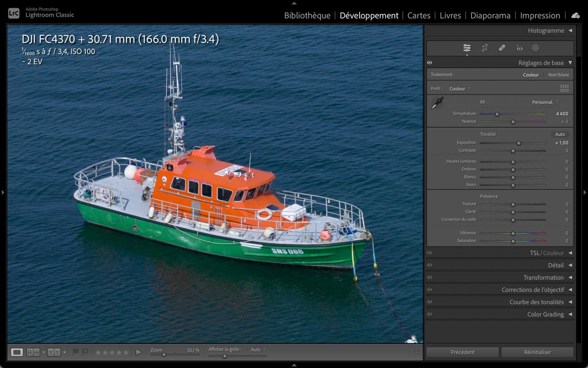
Task: Expand the Courbe des tonalités panel
Action: [x=537, y=302]
